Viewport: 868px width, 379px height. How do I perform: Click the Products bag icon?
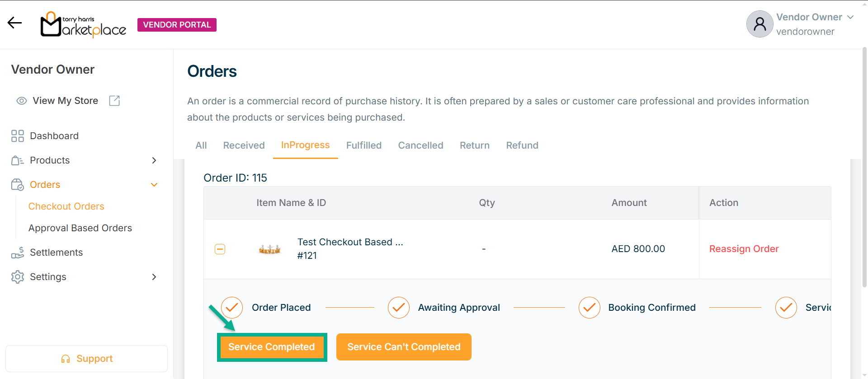click(18, 160)
